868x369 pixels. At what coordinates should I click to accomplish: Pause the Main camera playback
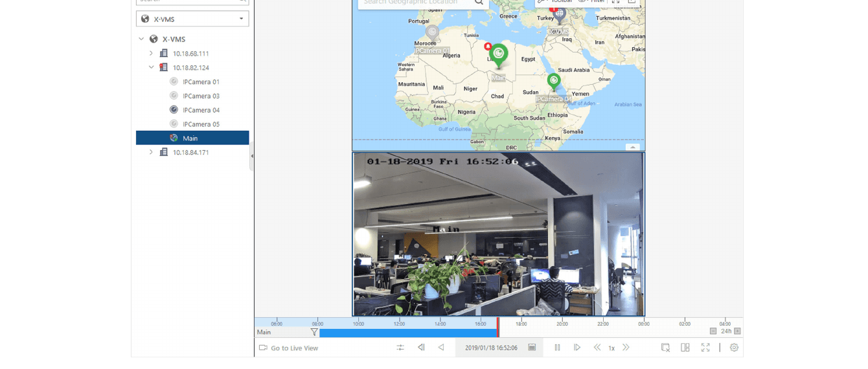pos(557,348)
